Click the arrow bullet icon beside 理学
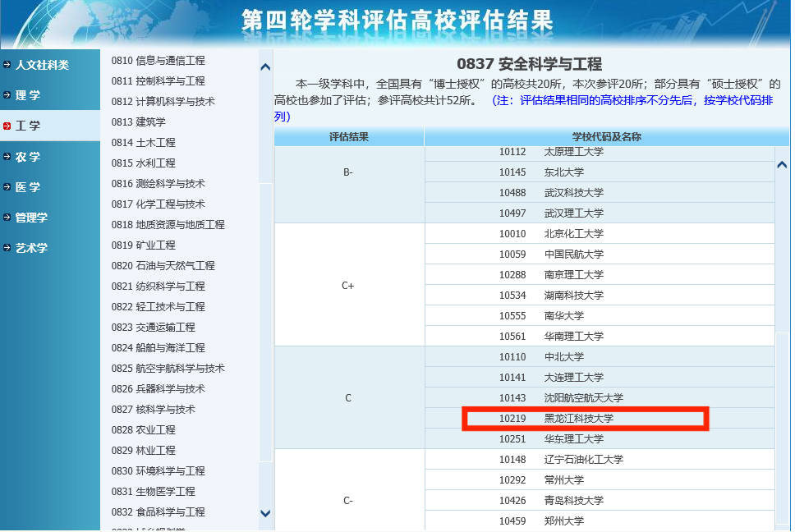The height and width of the screenshot is (532, 795). click(x=7, y=95)
